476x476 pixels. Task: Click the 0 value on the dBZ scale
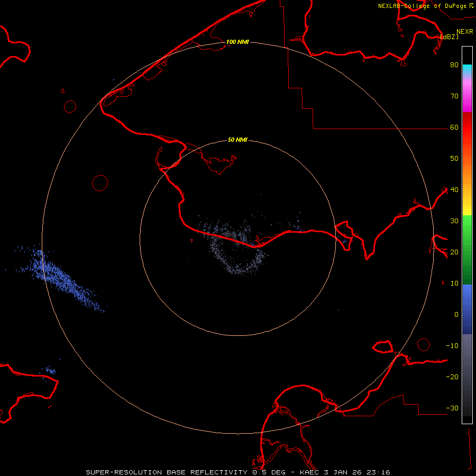click(456, 315)
